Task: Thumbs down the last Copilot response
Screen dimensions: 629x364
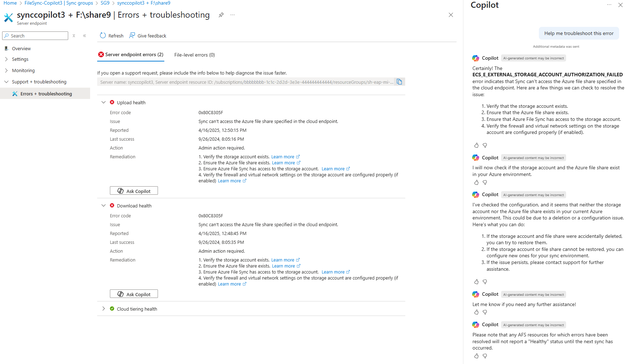Action: [485, 356]
